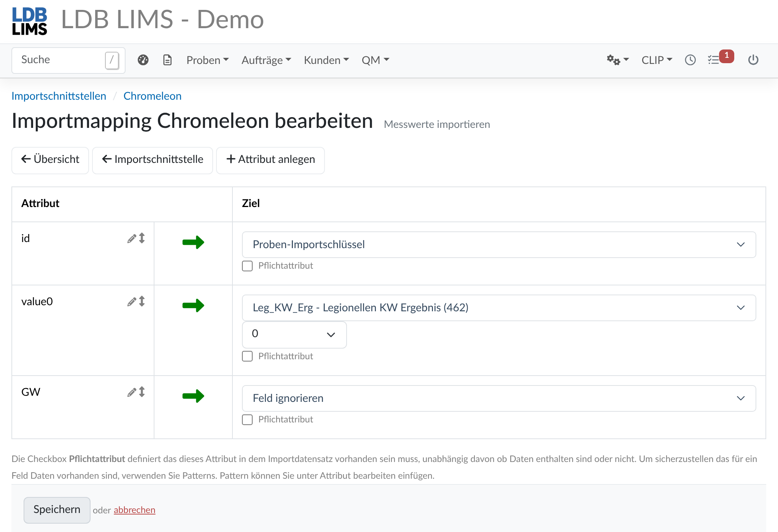
Task: Click the document icon in navbar
Action: click(167, 60)
